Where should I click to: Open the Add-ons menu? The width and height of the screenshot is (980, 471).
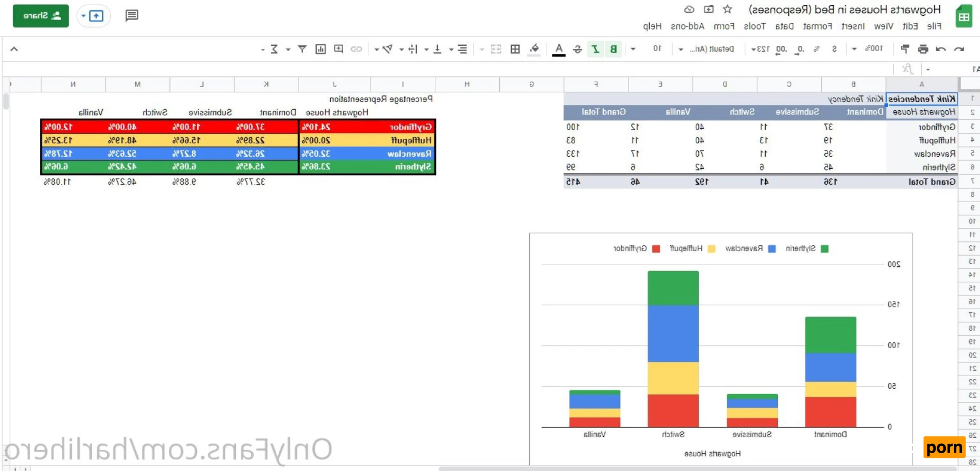pos(687,26)
